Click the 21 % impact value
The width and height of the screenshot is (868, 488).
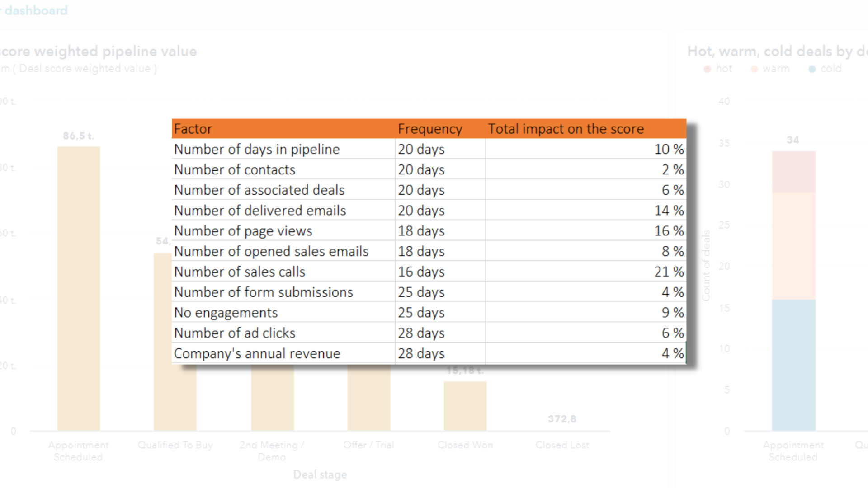(x=670, y=272)
